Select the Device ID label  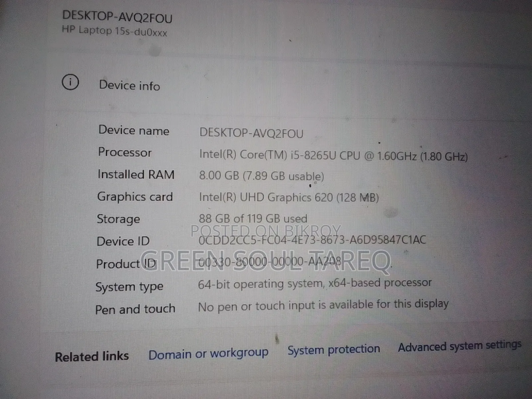coord(123,241)
